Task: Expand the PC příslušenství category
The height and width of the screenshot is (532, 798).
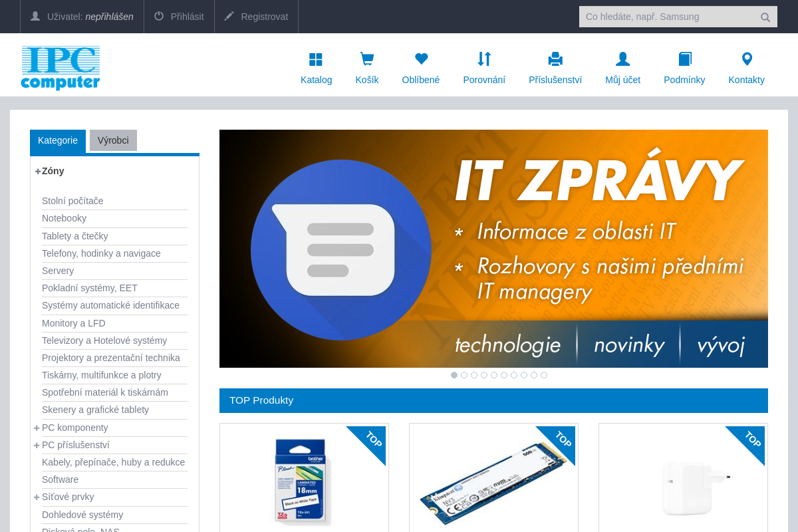Action: pyautogui.click(x=37, y=445)
